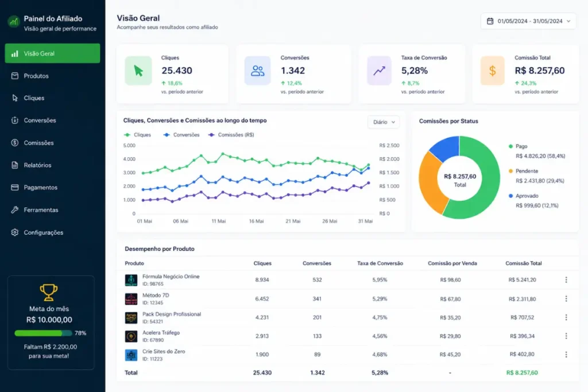Click the Painel do Afiliado logo icon
Screen dimensions: 588x392
tap(14, 21)
